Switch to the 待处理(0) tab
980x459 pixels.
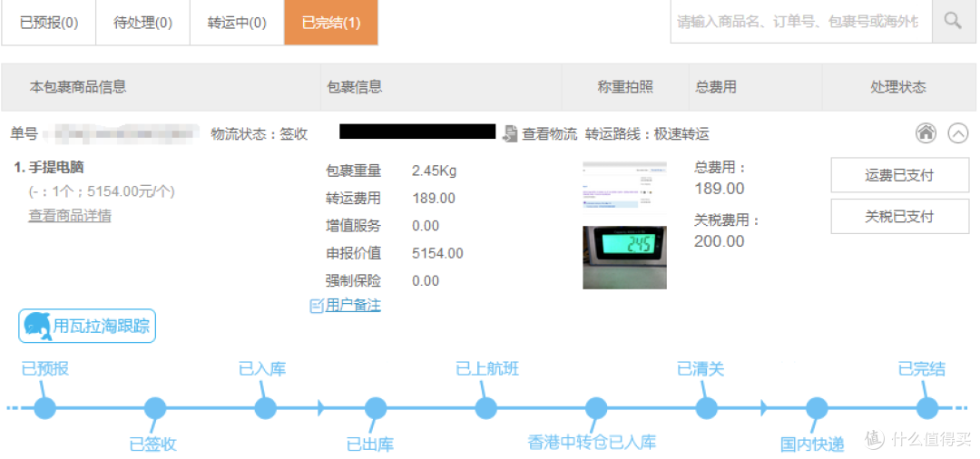pos(143,23)
